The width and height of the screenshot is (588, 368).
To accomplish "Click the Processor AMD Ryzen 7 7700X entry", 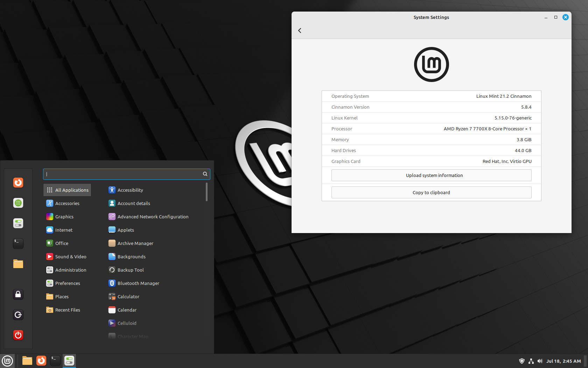I will coord(431,129).
